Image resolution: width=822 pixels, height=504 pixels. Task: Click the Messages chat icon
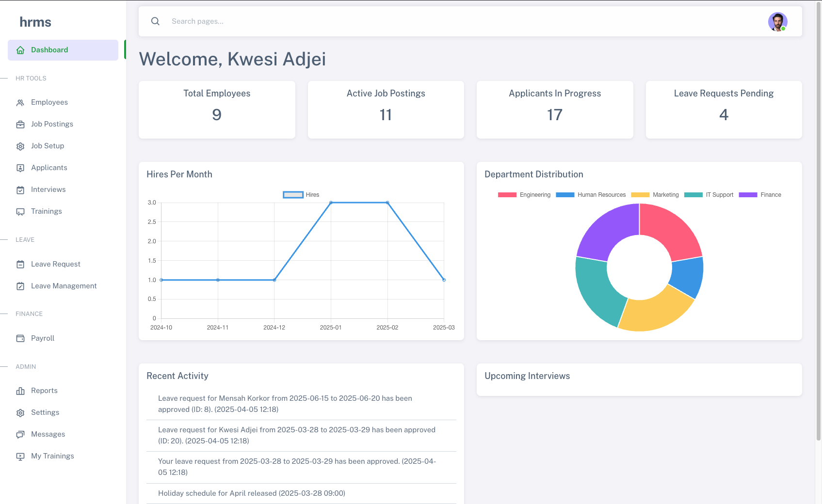tap(20, 435)
